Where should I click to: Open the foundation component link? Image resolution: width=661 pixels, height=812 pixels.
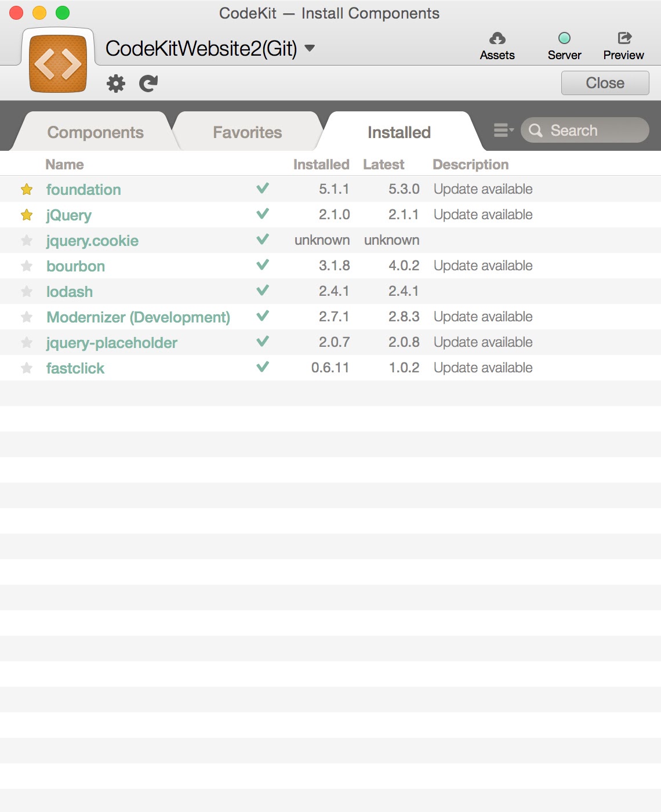tap(83, 190)
